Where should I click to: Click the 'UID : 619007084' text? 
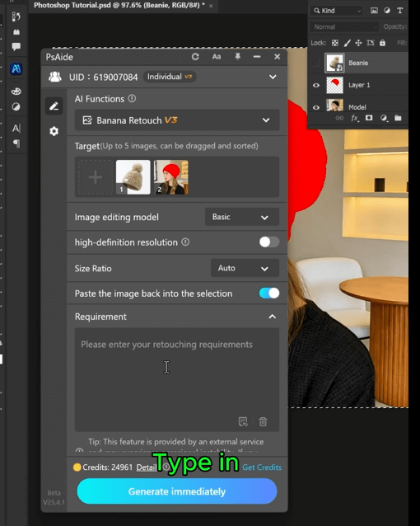pyautogui.click(x=103, y=77)
